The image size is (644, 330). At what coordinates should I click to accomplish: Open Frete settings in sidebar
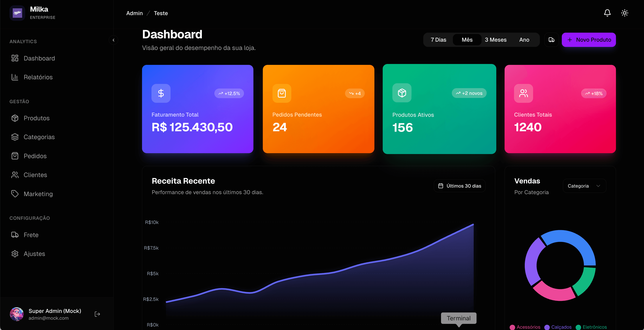tap(31, 235)
